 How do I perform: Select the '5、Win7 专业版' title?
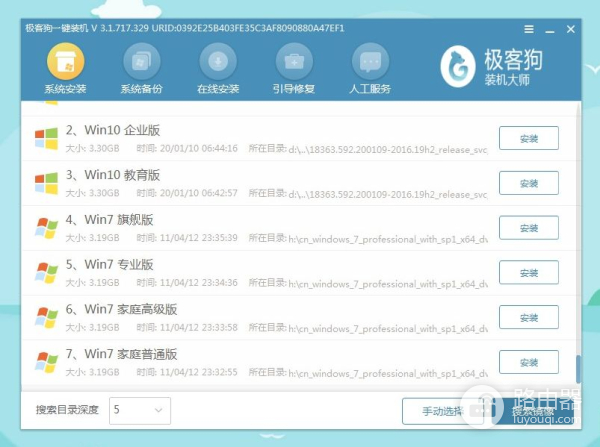coord(109,264)
